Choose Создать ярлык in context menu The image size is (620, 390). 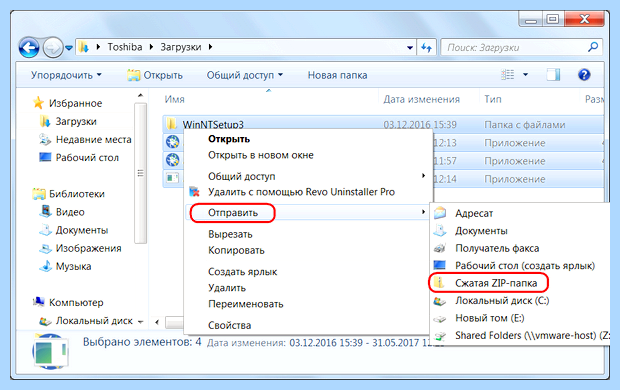click(x=242, y=272)
